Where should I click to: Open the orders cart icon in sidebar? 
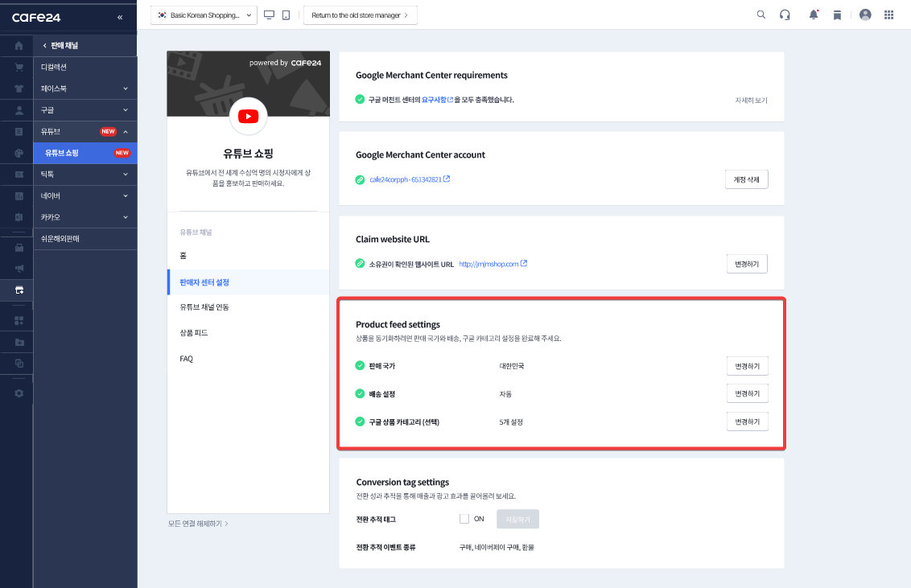click(19, 68)
